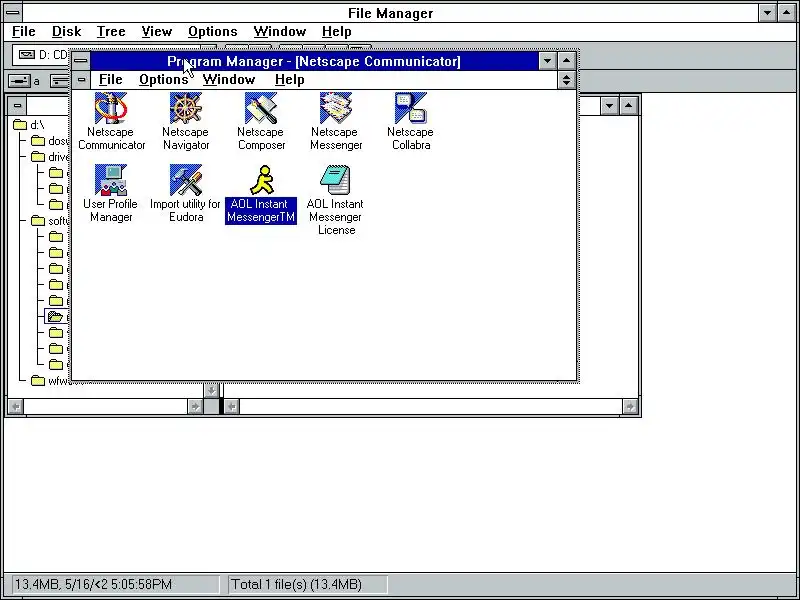Screen dimensions: 800x600
Task: Select the Netscape Composer icon
Action: point(261,121)
